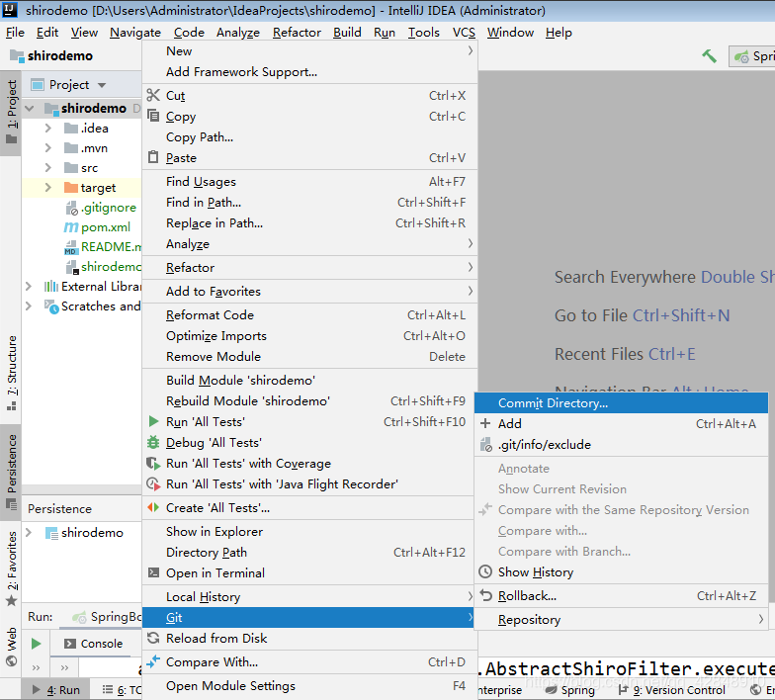Select Commit Directory... in Git submenu
Screen dimensions: 775x700
[621, 403]
